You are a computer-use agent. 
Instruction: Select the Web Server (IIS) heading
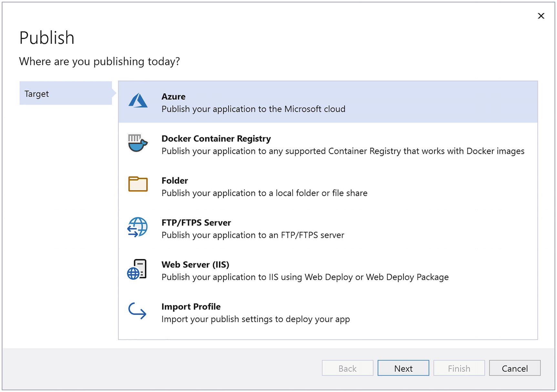pos(195,264)
